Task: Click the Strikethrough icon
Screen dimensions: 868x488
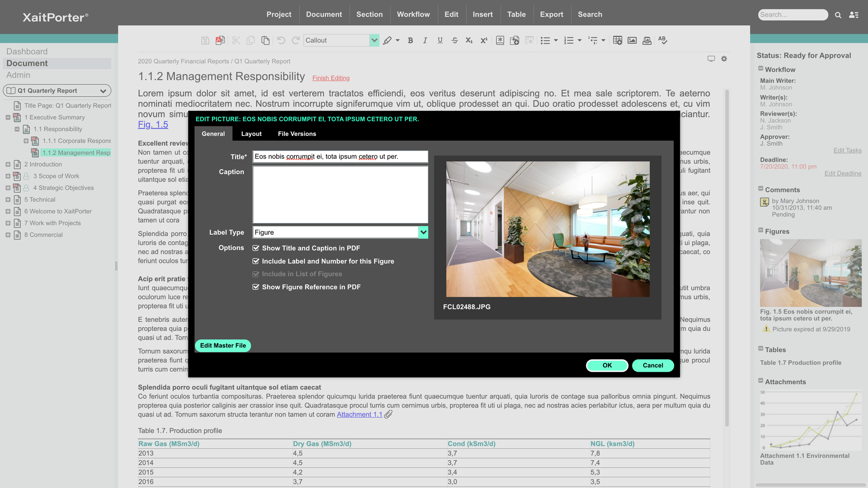Action: pos(455,41)
